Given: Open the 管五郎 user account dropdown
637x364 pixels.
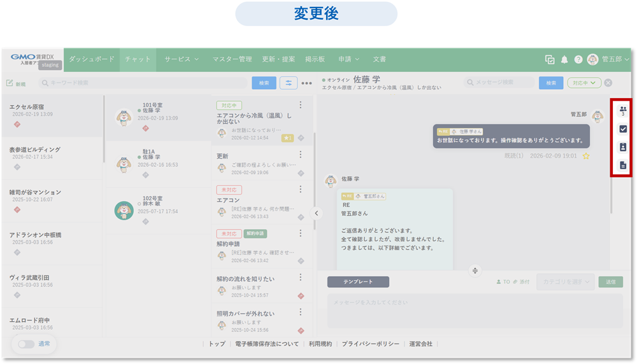Looking at the screenshot, I should [615, 59].
